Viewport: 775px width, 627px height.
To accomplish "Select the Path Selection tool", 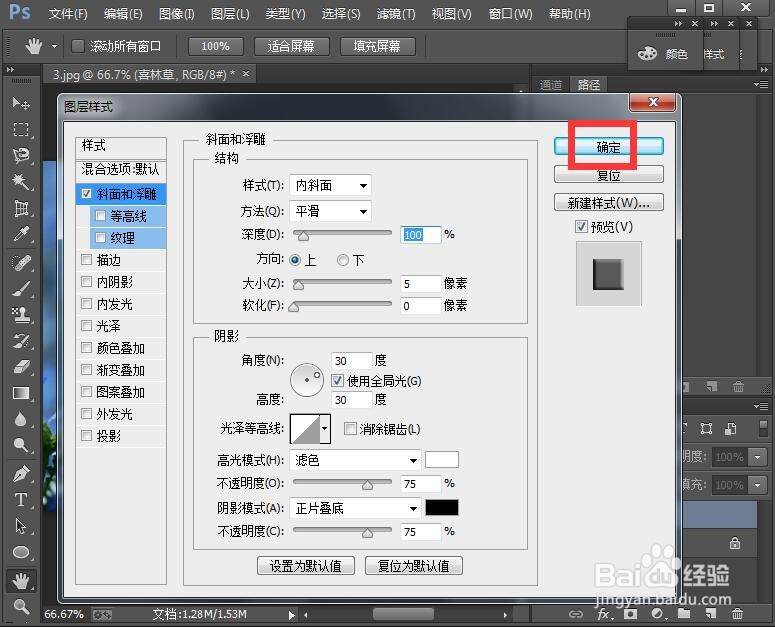I will tap(21, 526).
